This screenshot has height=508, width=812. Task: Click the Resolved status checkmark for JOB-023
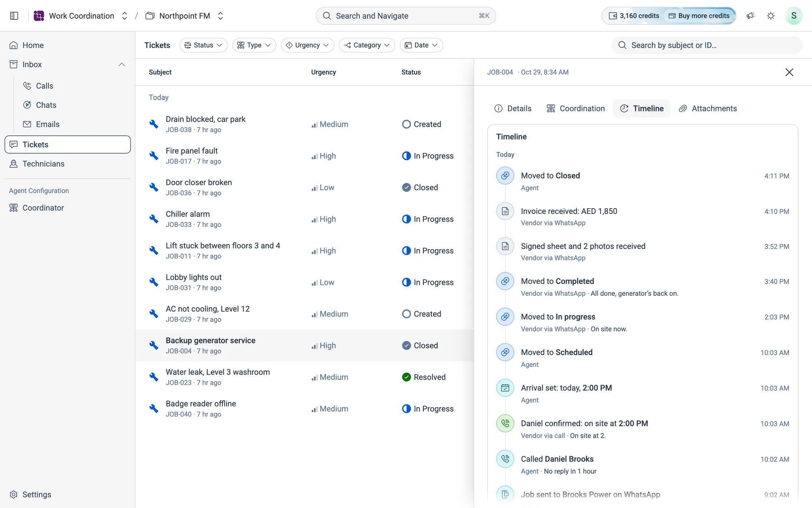(x=406, y=377)
